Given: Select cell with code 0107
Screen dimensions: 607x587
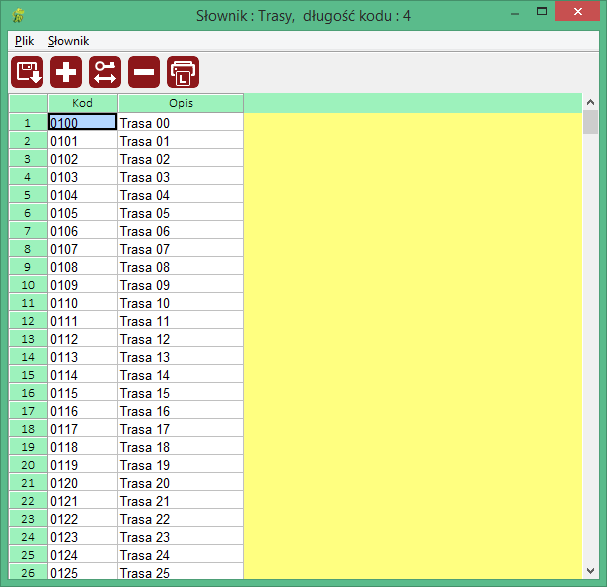Looking at the screenshot, I should pos(82,249).
